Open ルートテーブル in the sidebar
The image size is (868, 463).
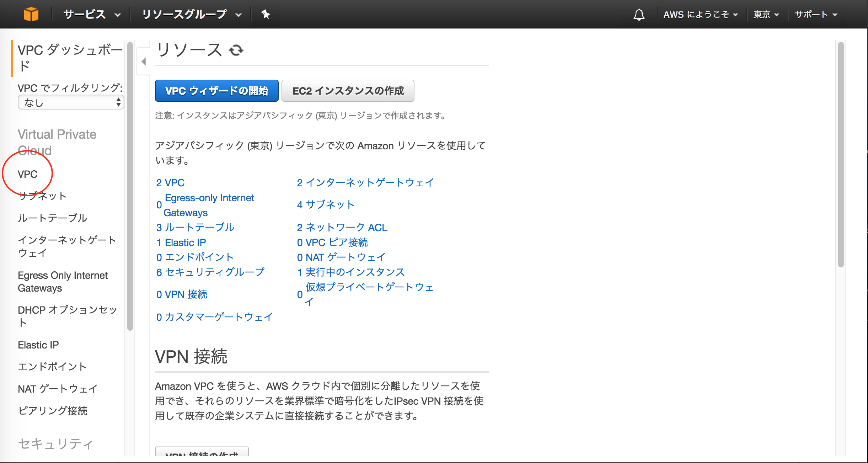53,218
